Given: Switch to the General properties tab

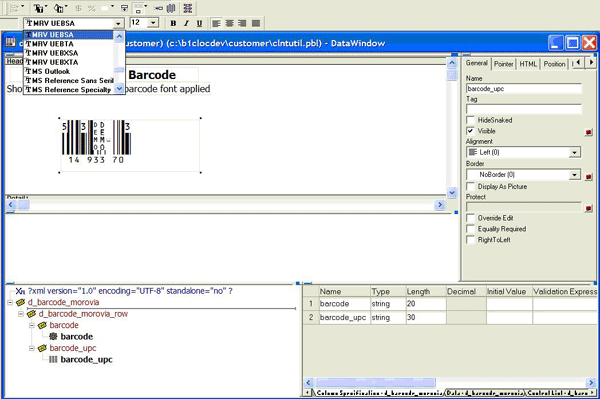Looking at the screenshot, I should pos(476,63).
